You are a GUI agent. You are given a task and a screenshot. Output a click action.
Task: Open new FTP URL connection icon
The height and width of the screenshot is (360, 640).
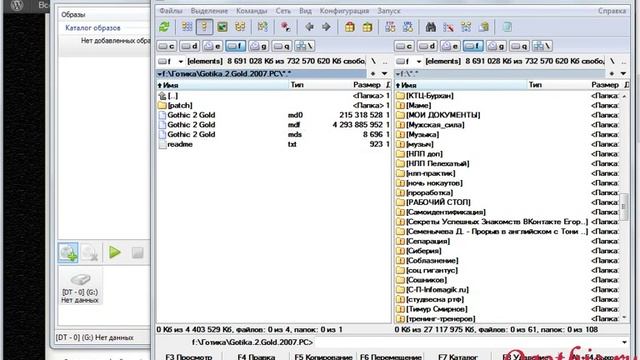coord(408,27)
